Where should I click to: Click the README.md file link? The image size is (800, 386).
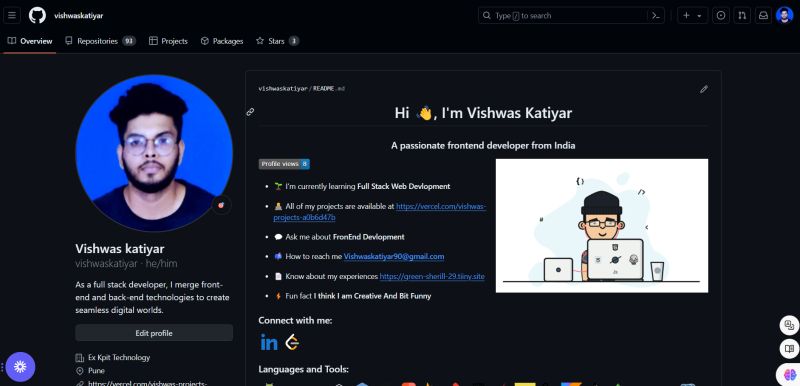(x=329, y=89)
